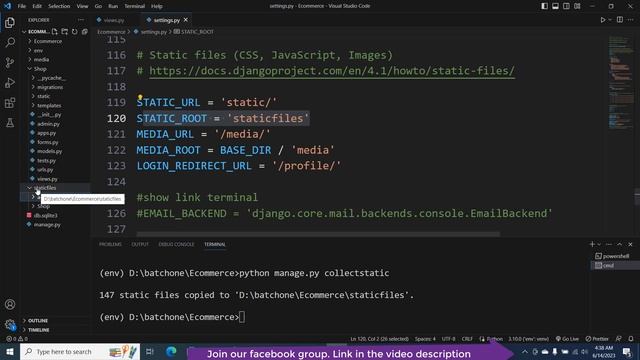
Task: Open the Manage gear icon
Action: pyautogui.click(x=10, y=324)
